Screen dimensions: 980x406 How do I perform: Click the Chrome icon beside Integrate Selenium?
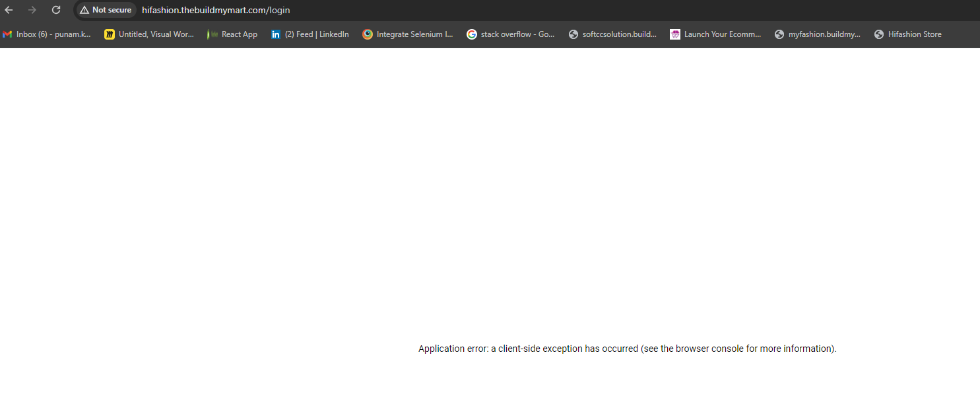tap(368, 34)
